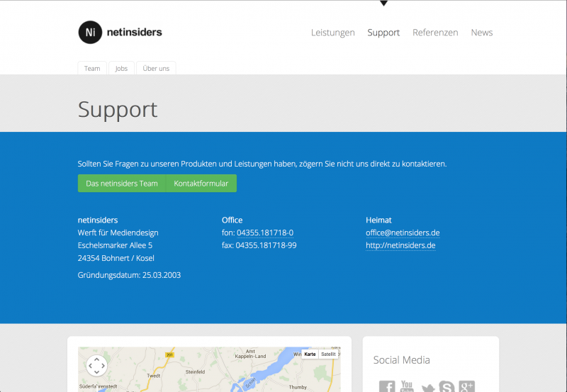Open the Über uns tab

click(156, 68)
